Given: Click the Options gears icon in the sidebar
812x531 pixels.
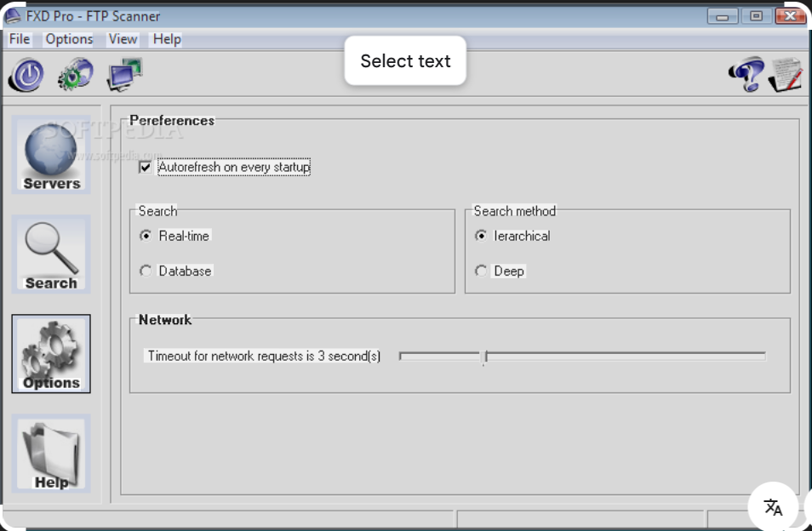Looking at the screenshot, I should (x=50, y=351).
